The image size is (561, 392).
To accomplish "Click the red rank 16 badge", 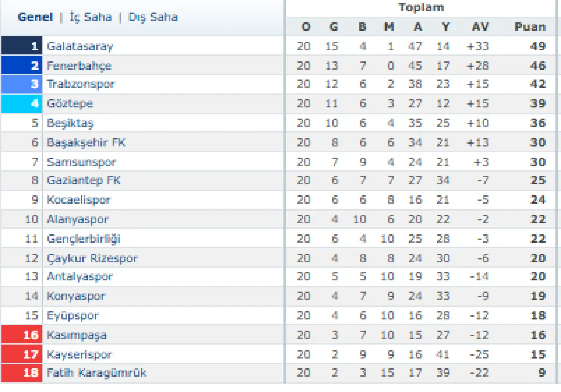I will point(22,335).
